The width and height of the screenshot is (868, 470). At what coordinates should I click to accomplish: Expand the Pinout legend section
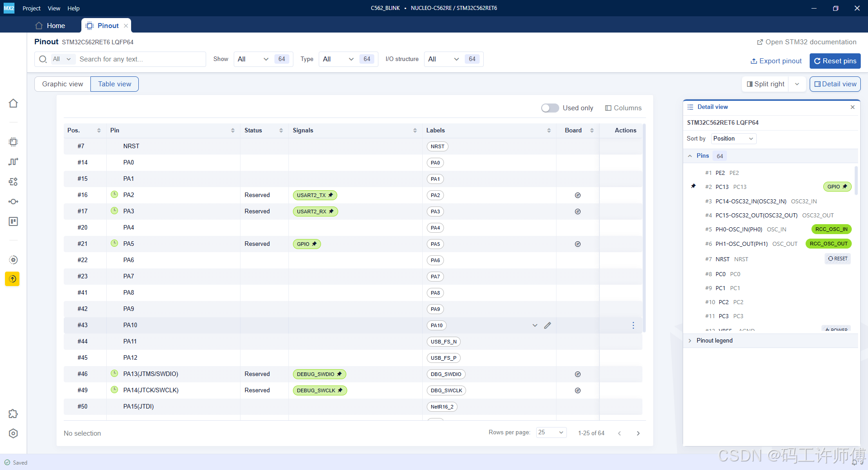[690, 341]
